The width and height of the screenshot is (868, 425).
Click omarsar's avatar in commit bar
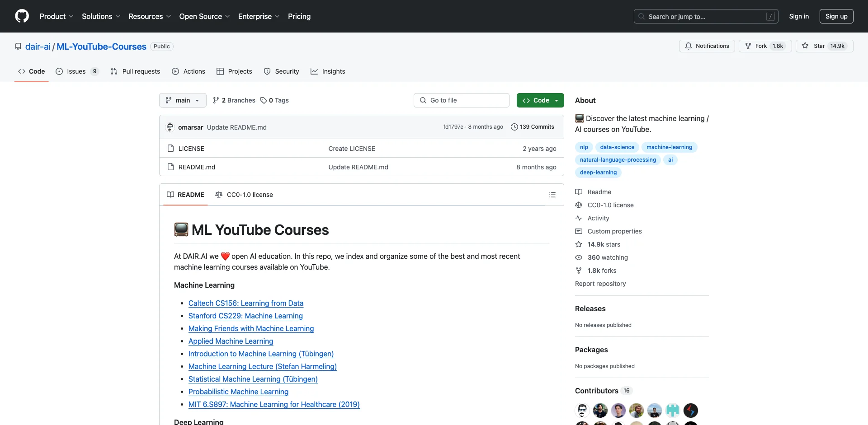[170, 127]
